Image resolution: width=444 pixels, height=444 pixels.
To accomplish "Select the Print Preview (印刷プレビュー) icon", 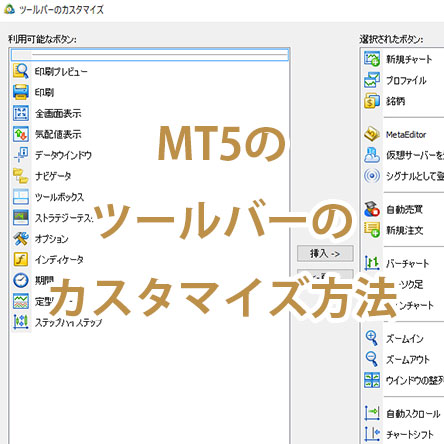I will tap(21, 71).
